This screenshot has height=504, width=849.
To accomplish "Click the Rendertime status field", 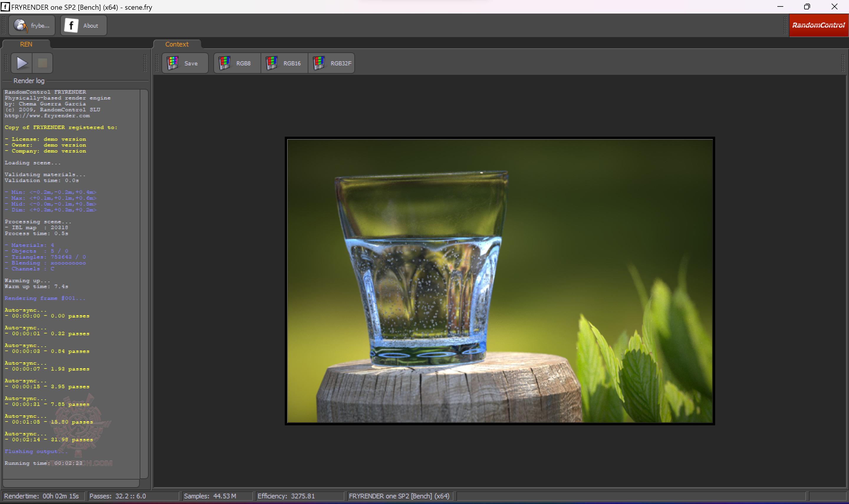I will pos(42,496).
